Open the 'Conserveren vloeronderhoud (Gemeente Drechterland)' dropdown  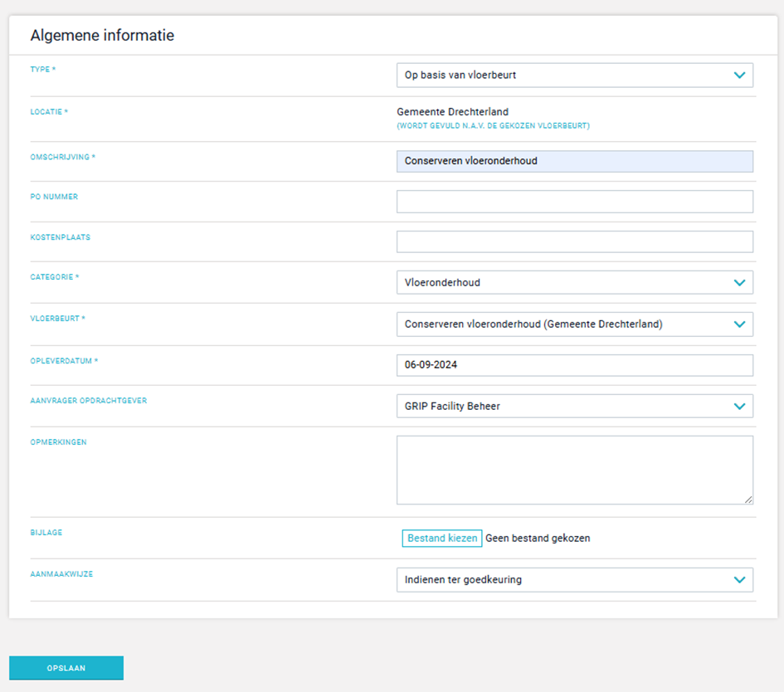pyautogui.click(x=574, y=324)
